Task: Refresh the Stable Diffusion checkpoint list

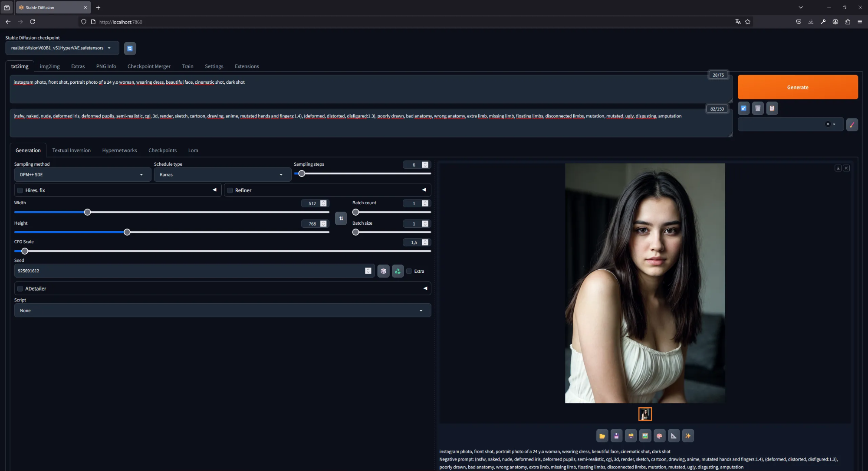Action: point(130,48)
